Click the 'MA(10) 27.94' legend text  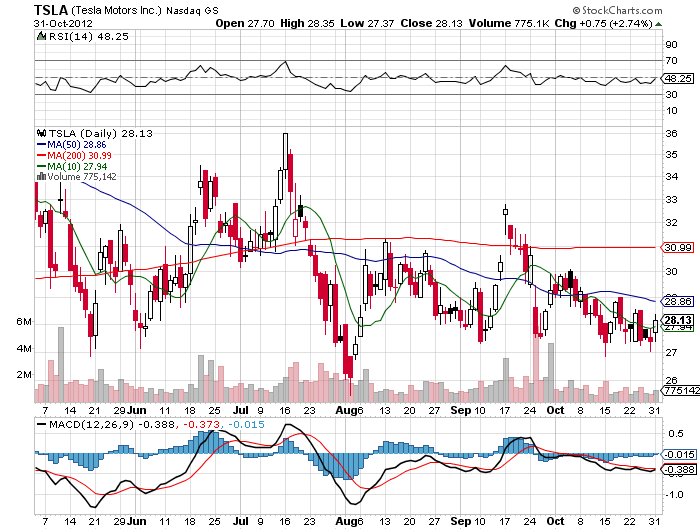77,167
